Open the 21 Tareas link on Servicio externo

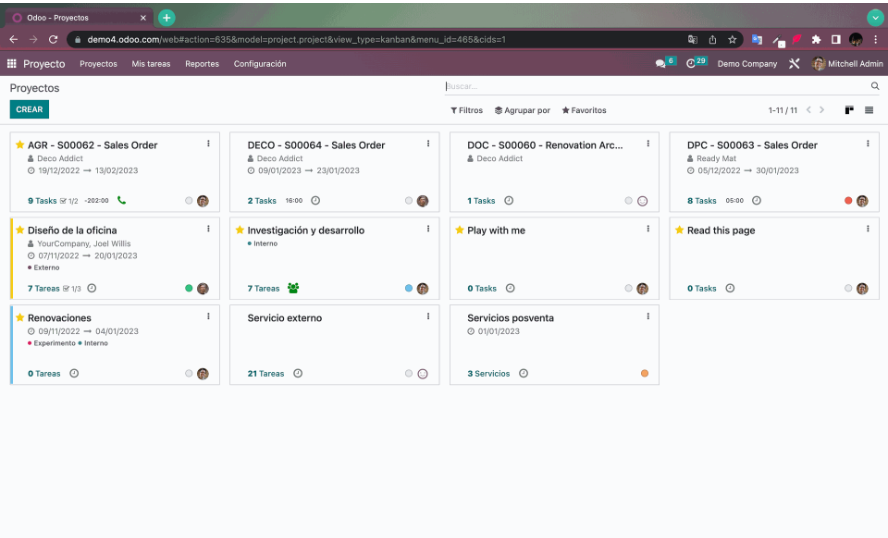pyautogui.click(x=266, y=374)
